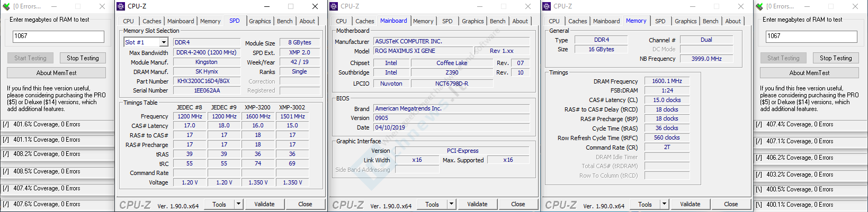The width and height of the screenshot is (868, 212).
Task: Switch to the CPU tab in the CPU-Z Mainboard window
Action: (x=342, y=21)
